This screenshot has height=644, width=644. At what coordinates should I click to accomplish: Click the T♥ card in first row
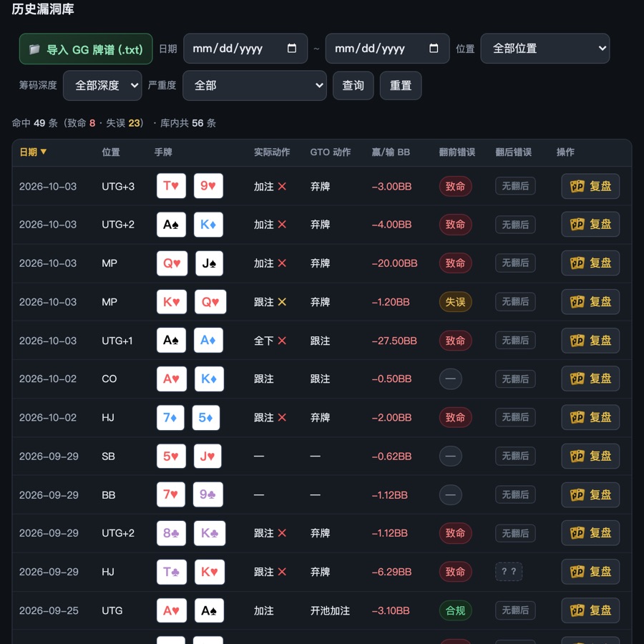click(171, 185)
